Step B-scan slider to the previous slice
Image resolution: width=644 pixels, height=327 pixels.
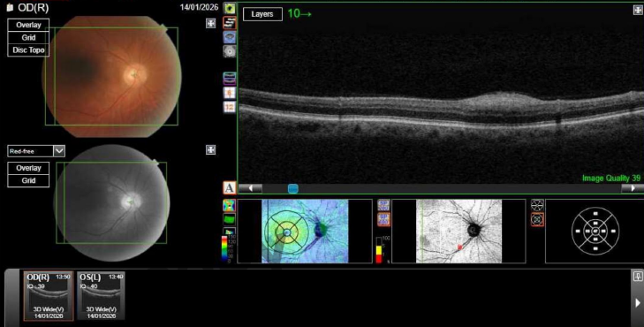(251, 188)
